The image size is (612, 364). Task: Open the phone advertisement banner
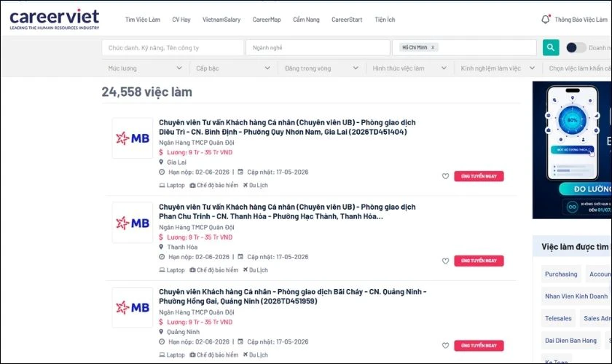tap(572, 150)
